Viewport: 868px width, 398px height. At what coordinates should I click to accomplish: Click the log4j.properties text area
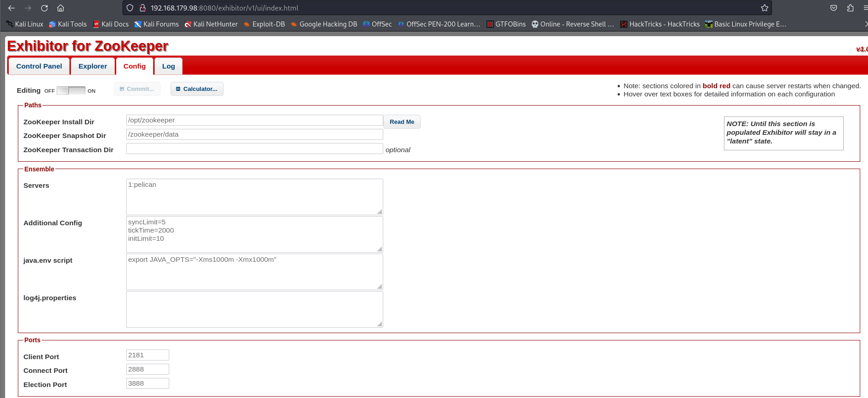(254, 309)
